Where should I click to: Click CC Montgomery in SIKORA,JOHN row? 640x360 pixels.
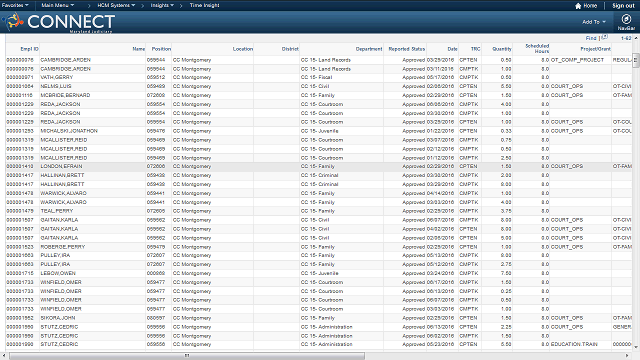[x=192, y=318]
